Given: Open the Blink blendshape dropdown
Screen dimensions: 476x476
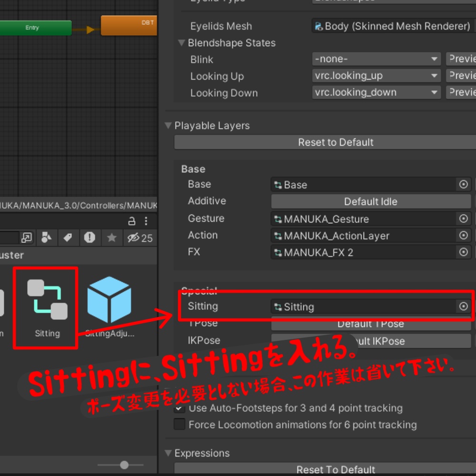Looking at the screenshot, I should tap(377, 59).
